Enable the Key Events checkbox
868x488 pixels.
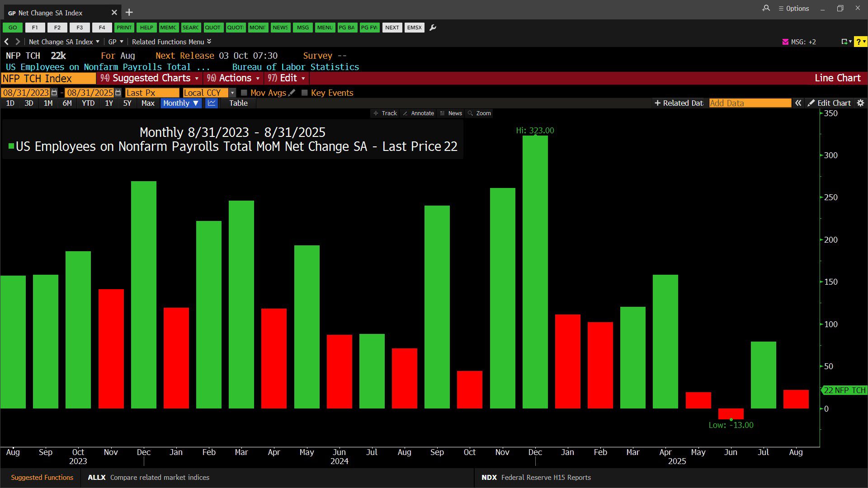coord(305,93)
